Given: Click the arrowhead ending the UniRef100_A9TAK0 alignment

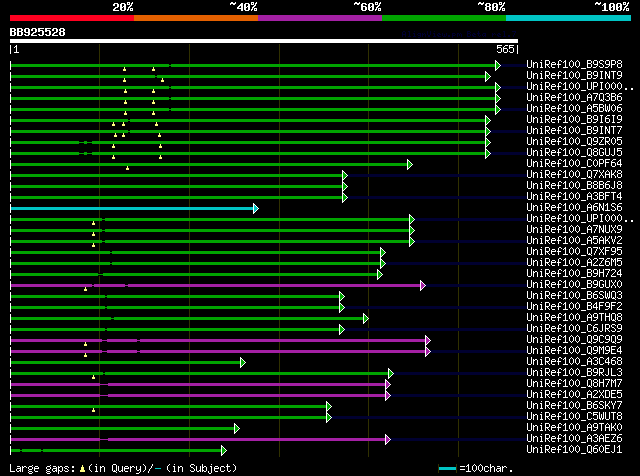Looking at the screenshot, I should (x=237, y=429).
